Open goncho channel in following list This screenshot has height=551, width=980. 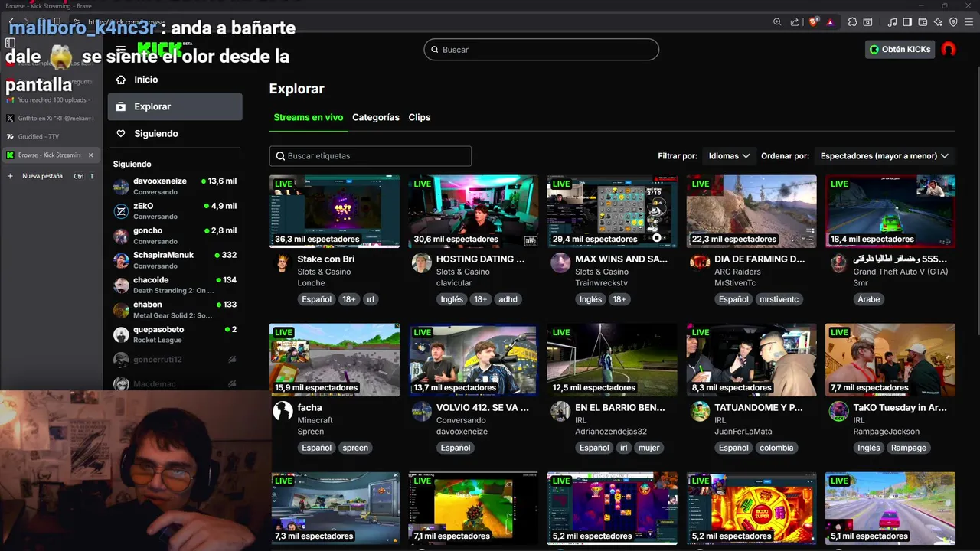tap(175, 236)
